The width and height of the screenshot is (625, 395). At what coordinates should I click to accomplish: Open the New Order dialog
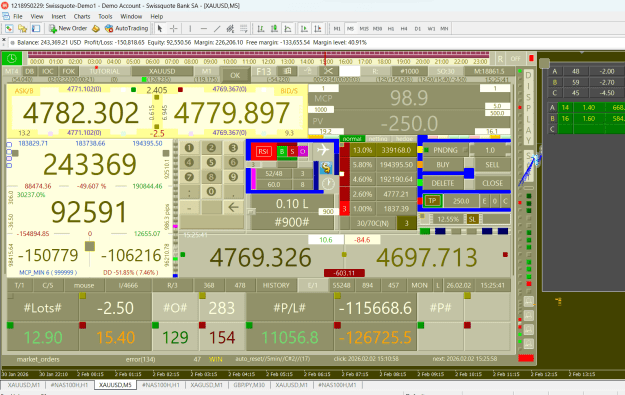[x=68, y=28]
